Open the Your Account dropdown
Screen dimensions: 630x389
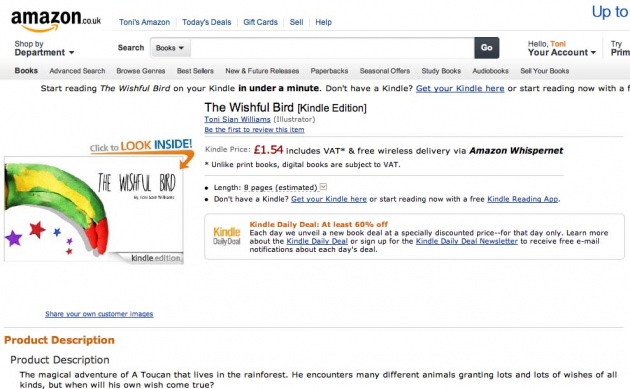(562, 49)
